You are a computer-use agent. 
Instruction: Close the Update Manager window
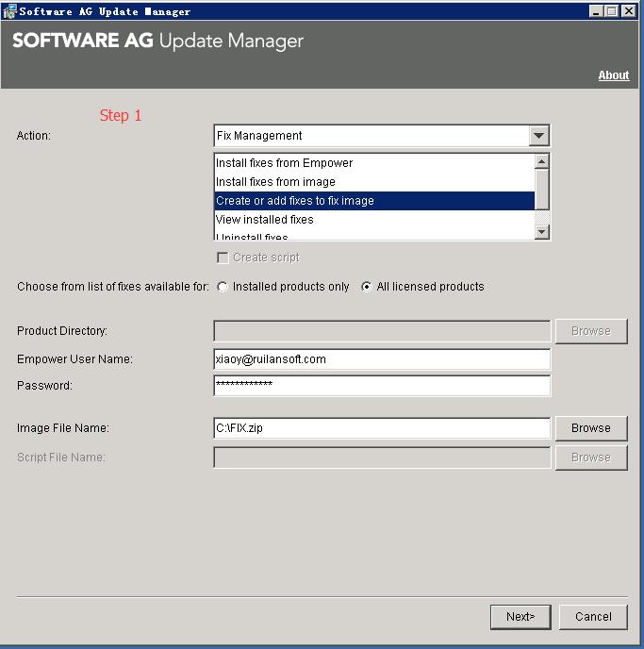click(629, 11)
